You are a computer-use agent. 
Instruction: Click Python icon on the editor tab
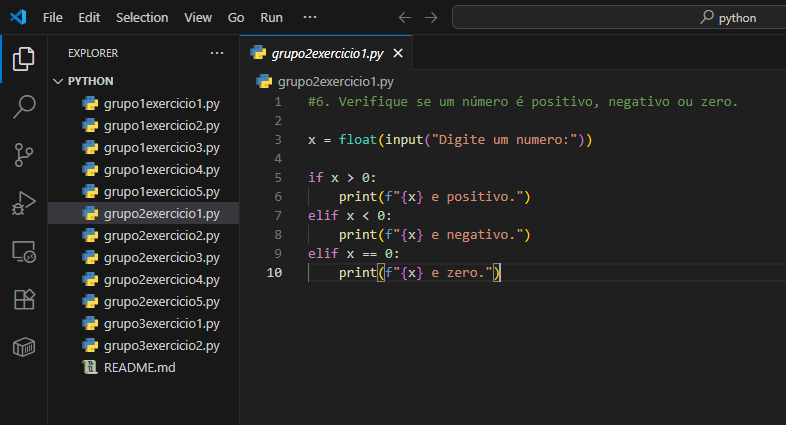258,53
